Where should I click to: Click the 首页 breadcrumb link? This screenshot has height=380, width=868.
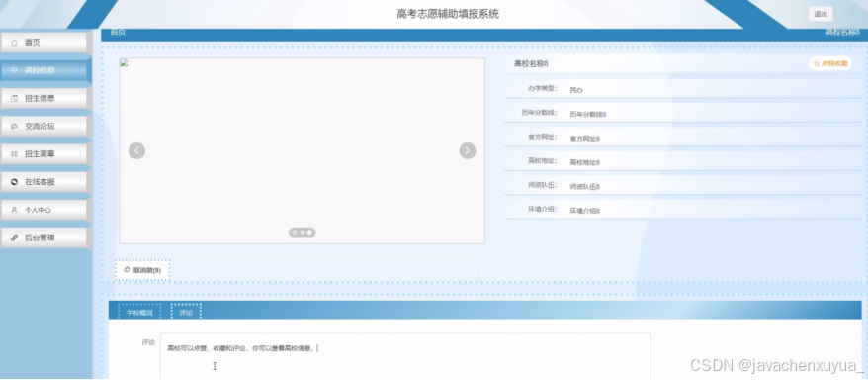(x=118, y=32)
